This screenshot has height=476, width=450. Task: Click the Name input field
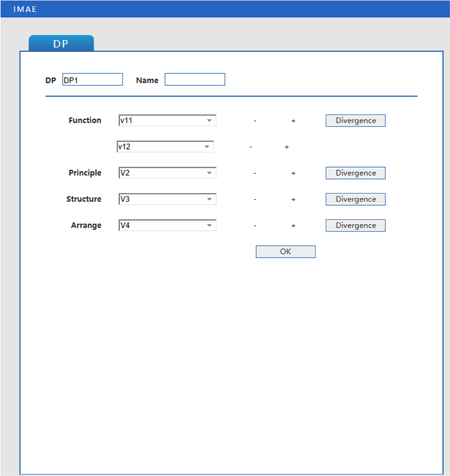pyautogui.click(x=195, y=80)
